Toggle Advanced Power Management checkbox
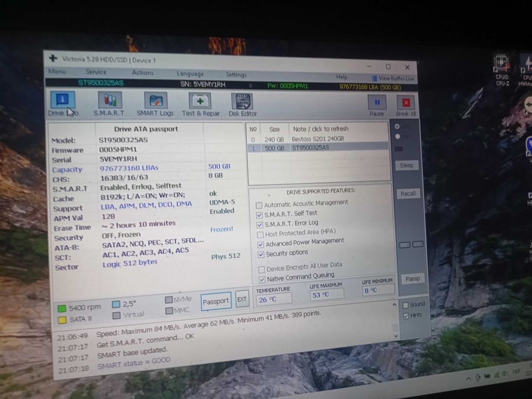Image resolution: width=532 pixels, height=399 pixels. coord(261,245)
